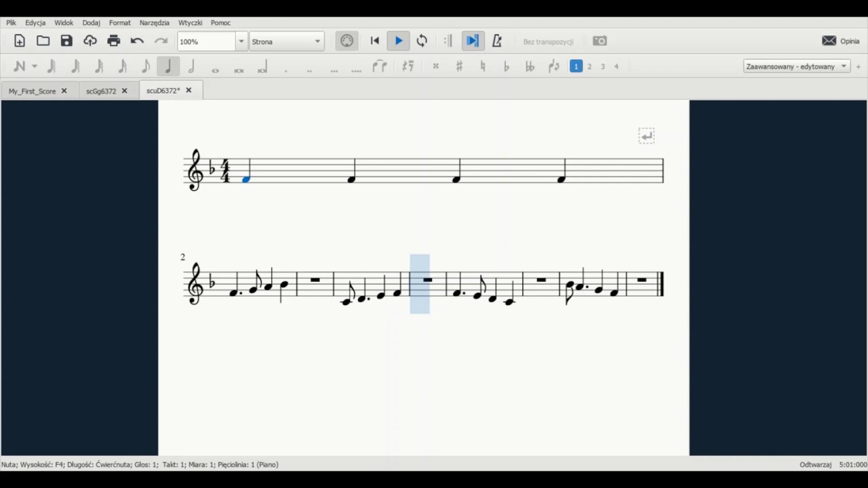Close the scuD6372 tab
The width and height of the screenshot is (868, 488).
189,90
